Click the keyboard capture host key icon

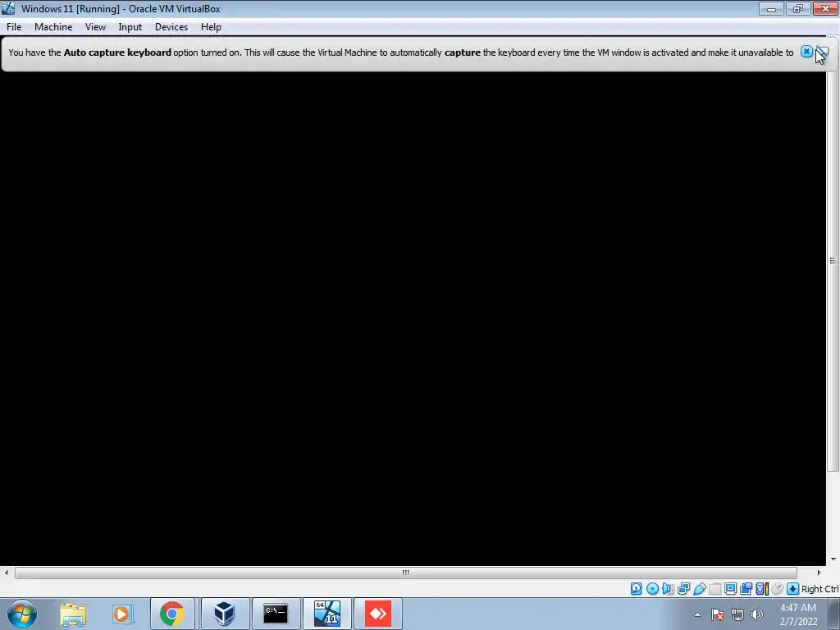793,589
